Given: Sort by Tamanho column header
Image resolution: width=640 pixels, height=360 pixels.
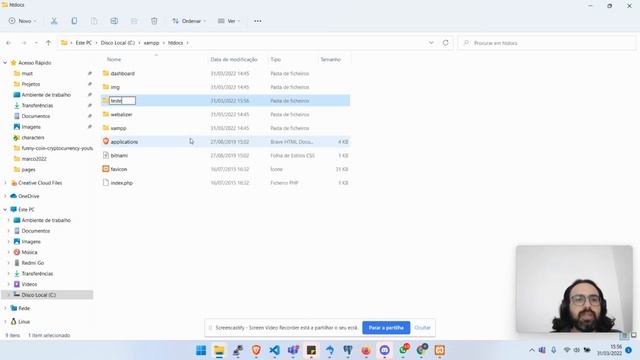Looking at the screenshot, I should click(330, 60).
